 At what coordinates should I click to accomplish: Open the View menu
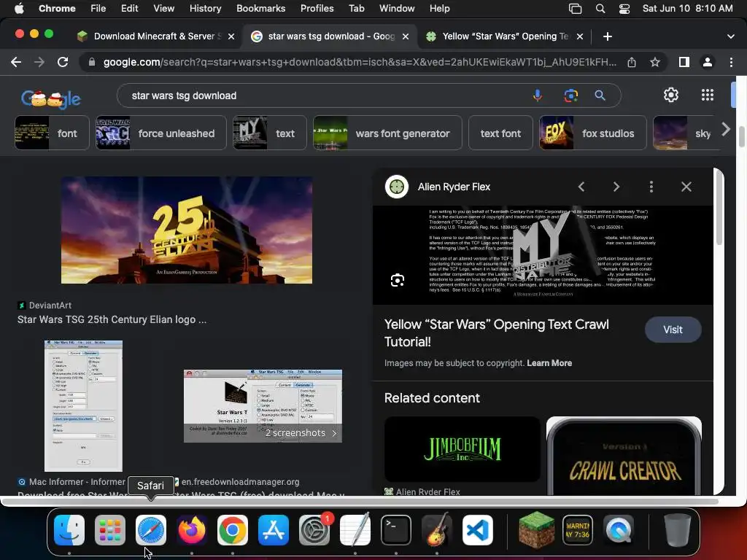[x=163, y=9]
